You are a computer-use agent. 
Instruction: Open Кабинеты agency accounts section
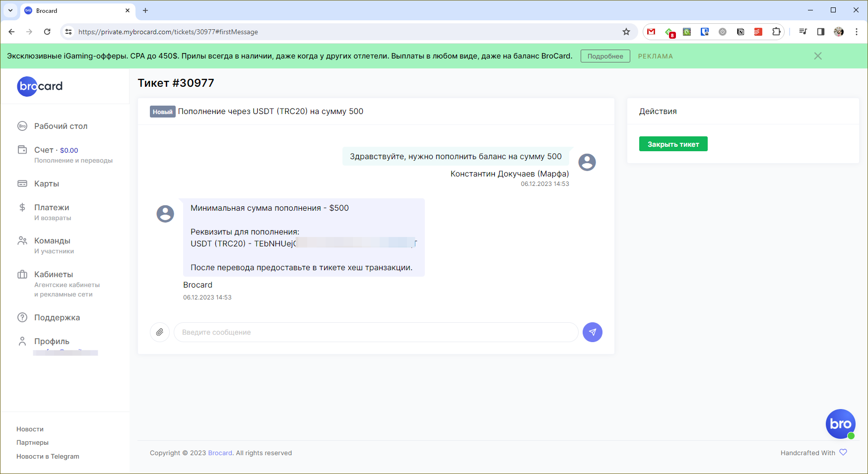(58, 284)
